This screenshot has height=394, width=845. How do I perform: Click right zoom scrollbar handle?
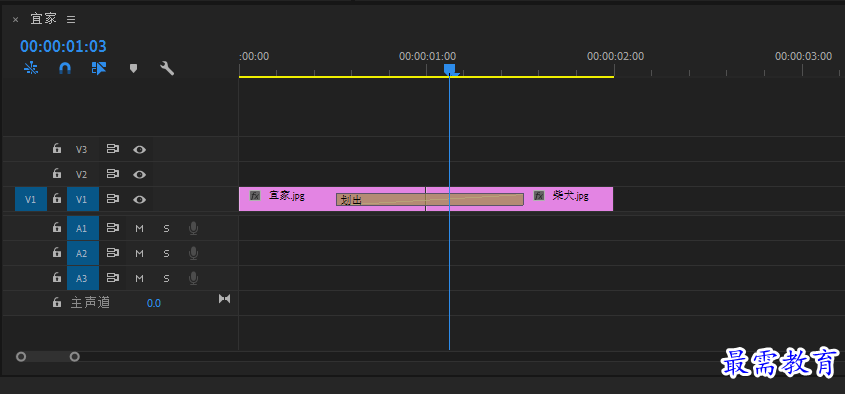(x=75, y=356)
